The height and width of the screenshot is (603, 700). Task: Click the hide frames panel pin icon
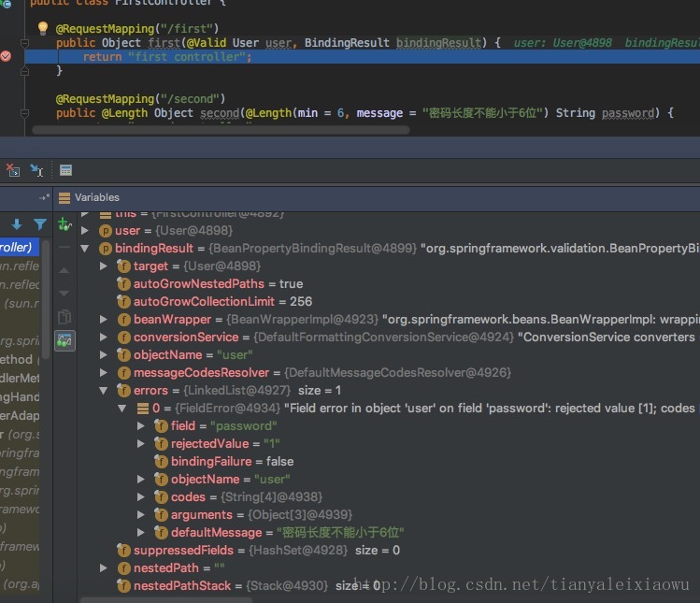click(44, 197)
